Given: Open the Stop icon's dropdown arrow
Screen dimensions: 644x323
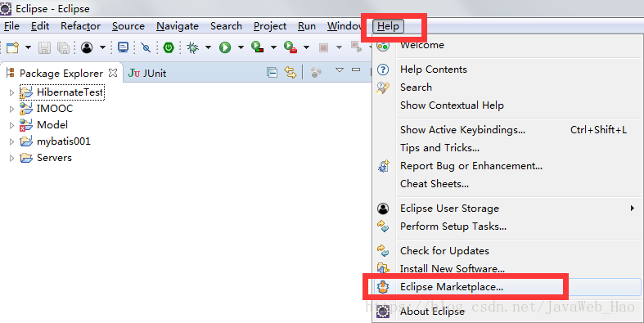Looking at the screenshot, I should click(339, 47).
